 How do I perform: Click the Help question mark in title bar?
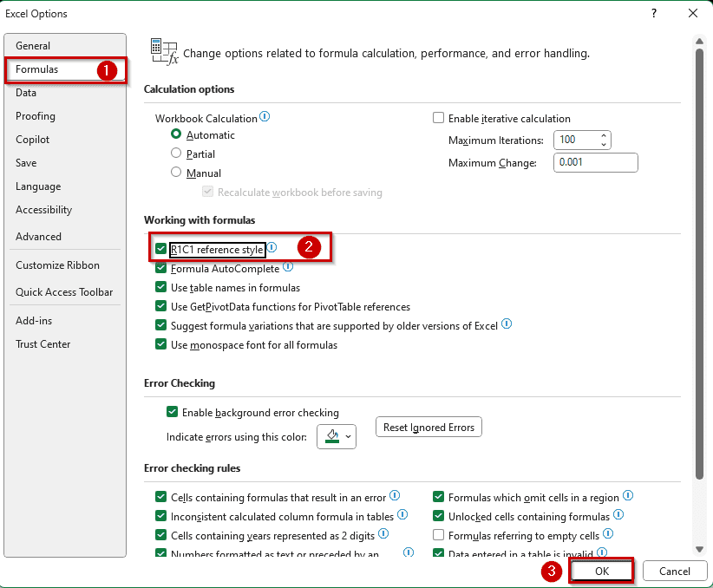pyautogui.click(x=654, y=13)
